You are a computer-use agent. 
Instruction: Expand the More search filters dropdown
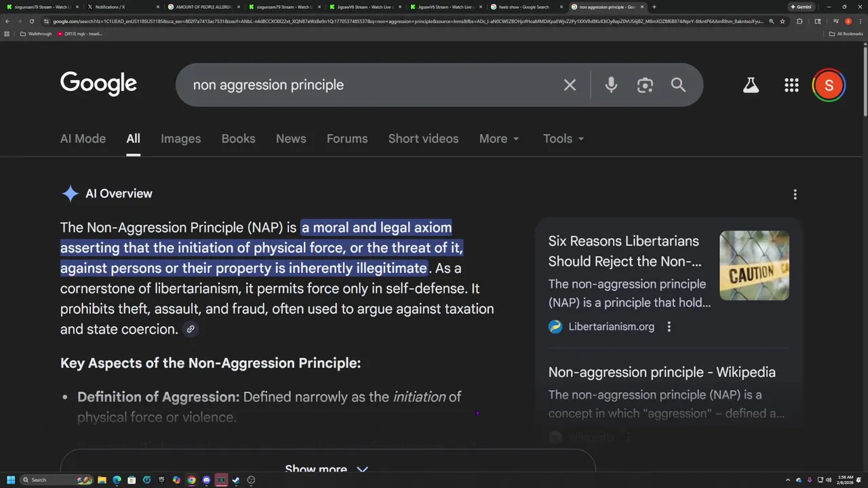point(499,138)
